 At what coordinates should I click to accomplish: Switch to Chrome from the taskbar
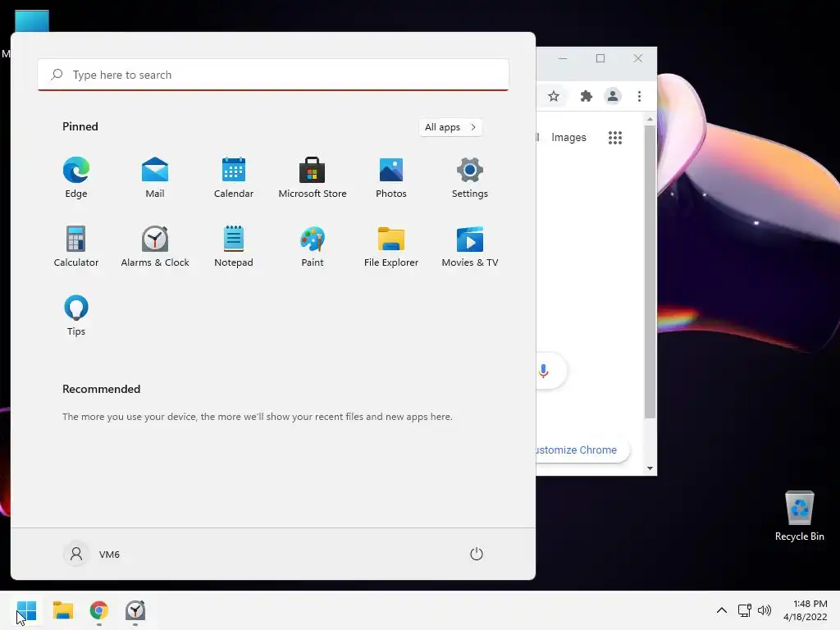click(x=99, y=610)
